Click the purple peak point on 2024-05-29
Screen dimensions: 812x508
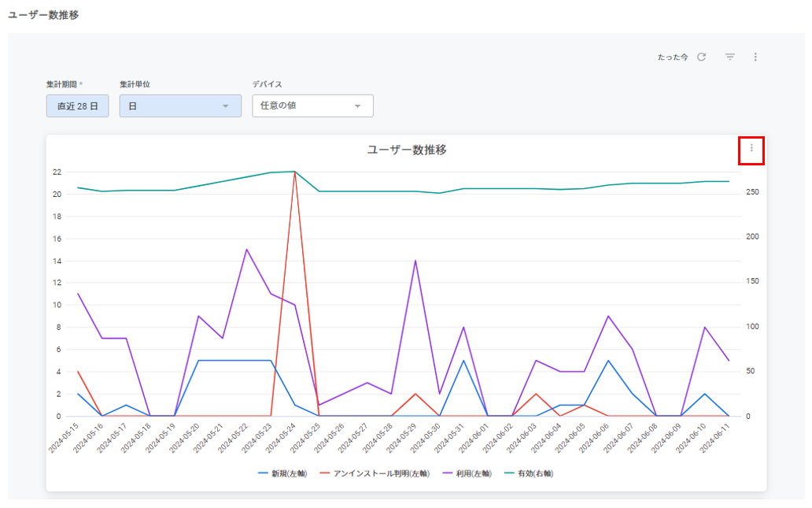point(415,260)
